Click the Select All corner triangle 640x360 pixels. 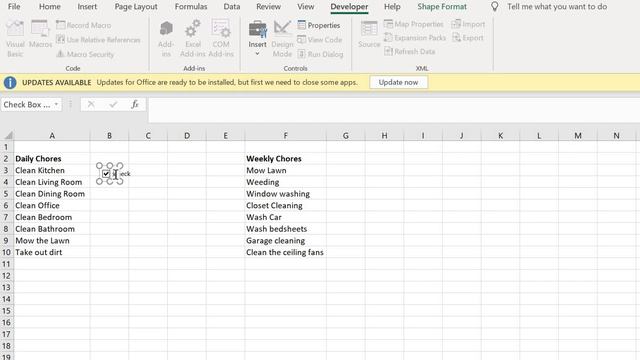(7, 136)
